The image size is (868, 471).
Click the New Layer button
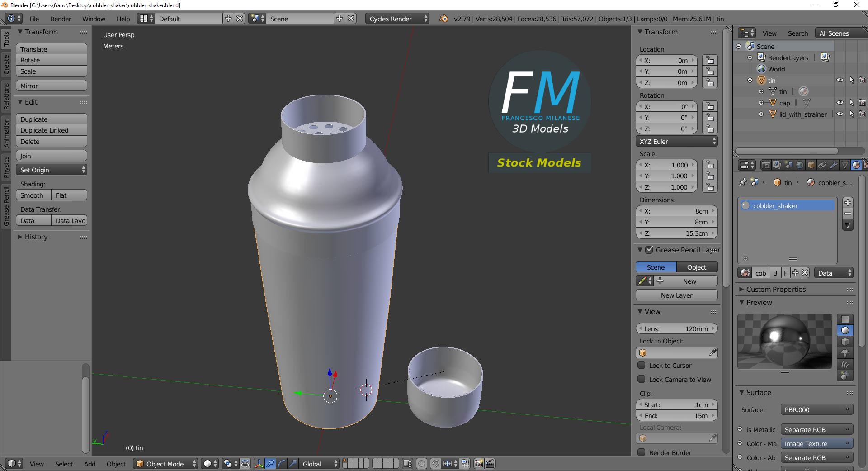tap(677, 295)
